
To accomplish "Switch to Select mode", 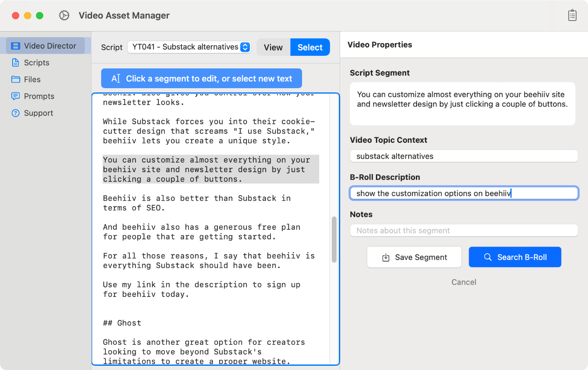I will [x=310, y=47].
